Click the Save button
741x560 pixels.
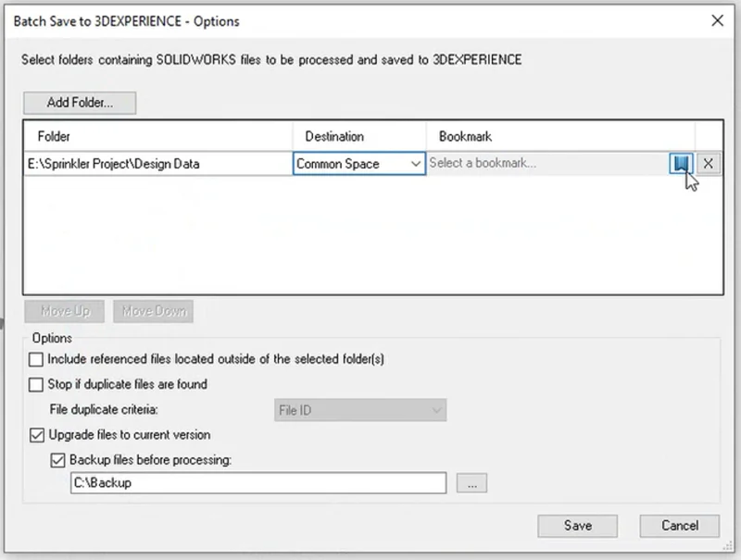click(577, 526)
